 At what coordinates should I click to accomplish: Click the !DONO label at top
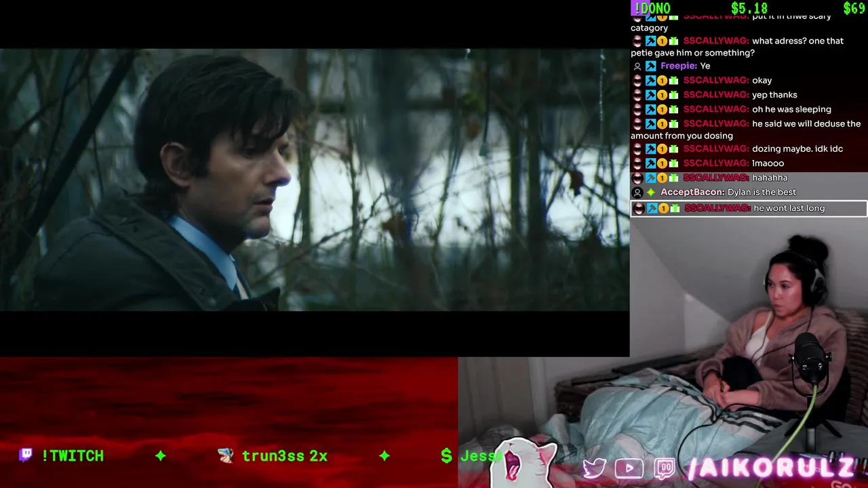pos(651,8)
